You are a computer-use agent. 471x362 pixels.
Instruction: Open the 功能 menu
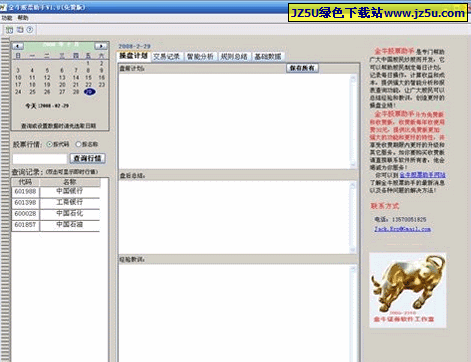pos(7,18)
